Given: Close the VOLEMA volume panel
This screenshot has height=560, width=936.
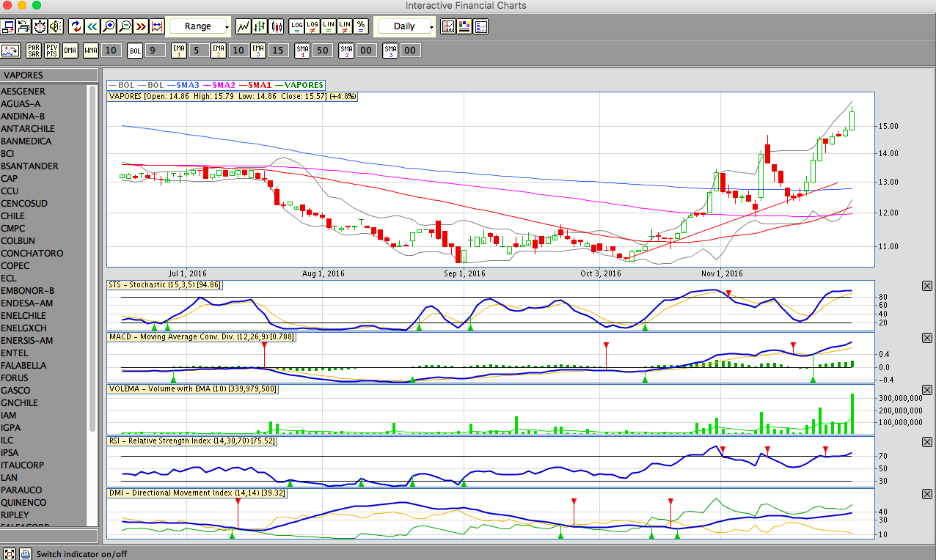Looking at the screenshot, I should click(x=926, y=390).
